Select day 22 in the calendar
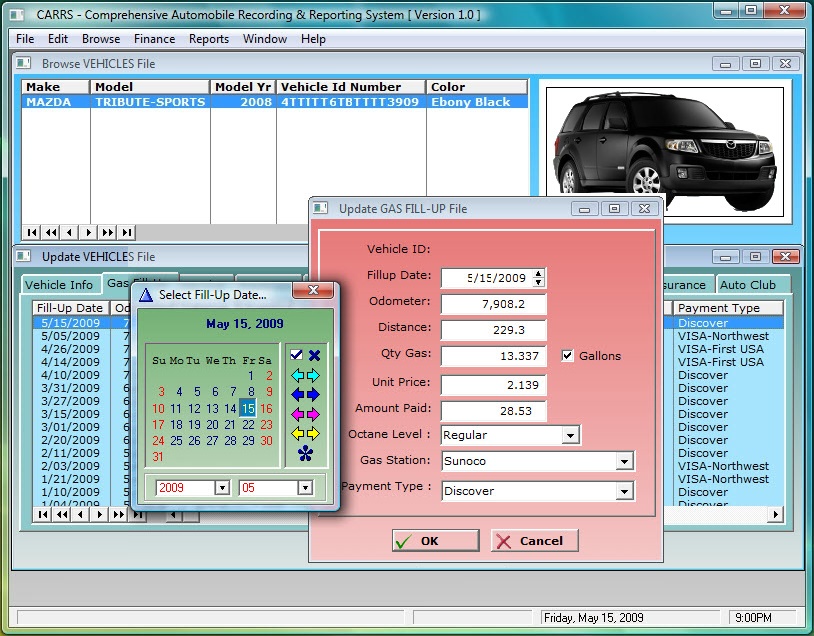Image resolution: width=814 pixels, height=636 pixels. [249, 425]
